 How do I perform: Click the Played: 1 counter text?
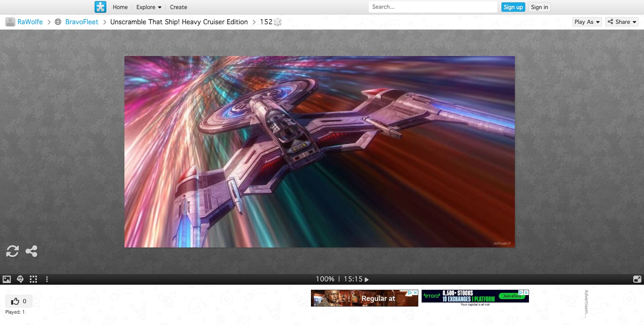pyautogui.click(x=15, y=312)
